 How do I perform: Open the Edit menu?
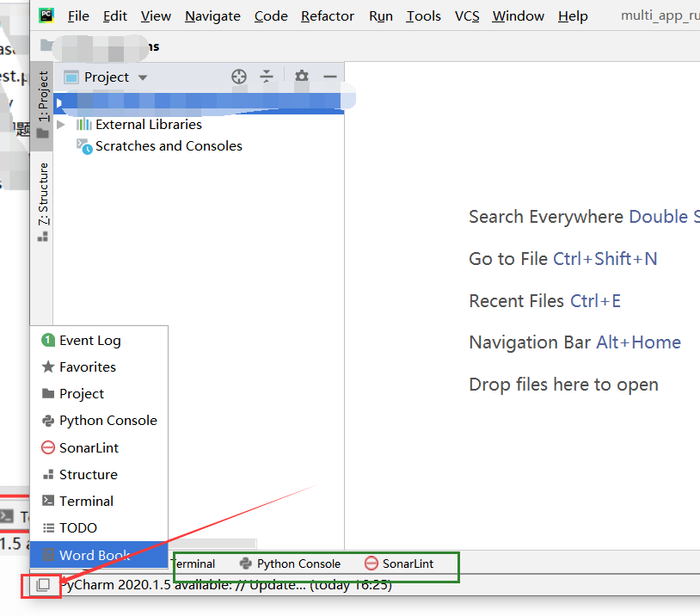pos(114,16)
